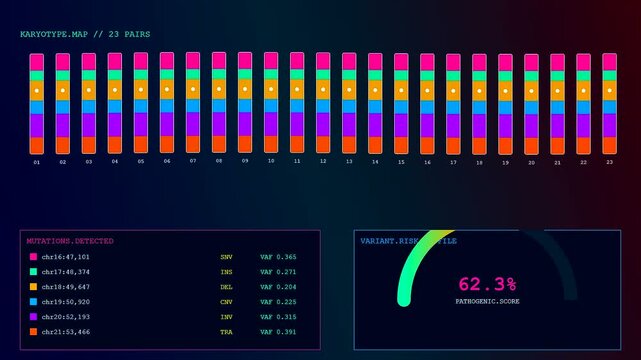Open chromosome bar 22
This screenshot has width=641, height=360.
point(583,104)
